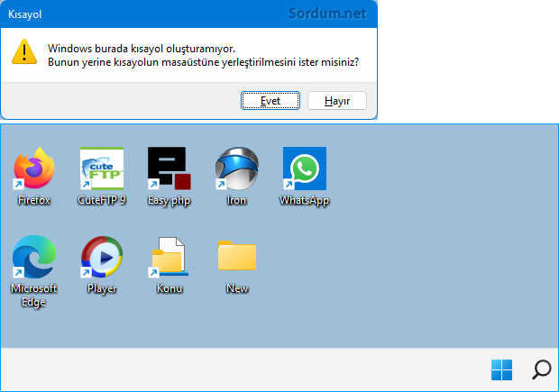Click the Iron label text

[x=237, y=200]
